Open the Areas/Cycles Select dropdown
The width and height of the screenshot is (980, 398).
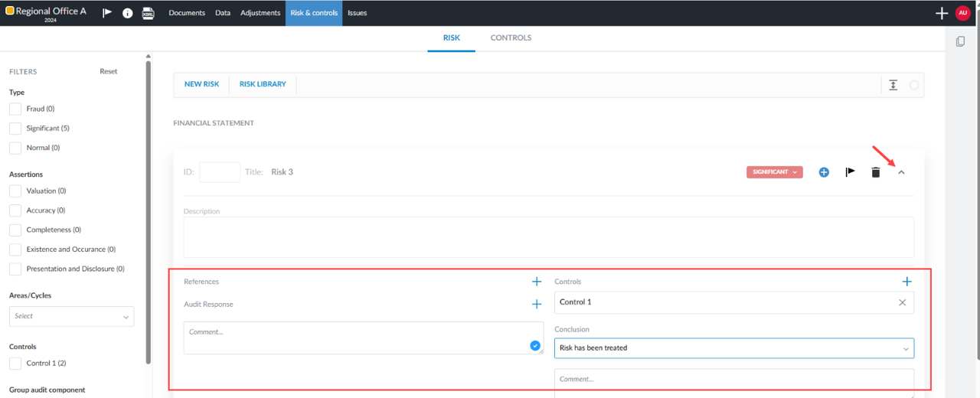71,316
